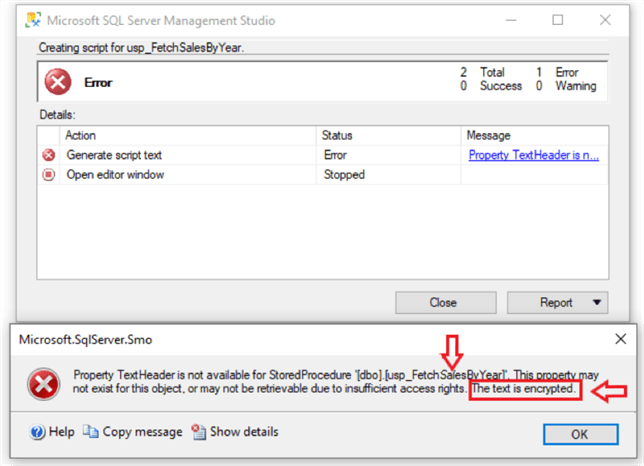
Task: Click the 'Microsoft.SqlServer.Smo' dialog title
Action: pos(85,340)
